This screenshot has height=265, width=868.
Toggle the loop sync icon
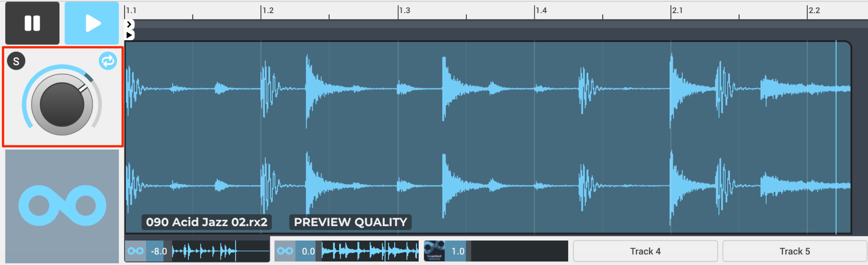(108, 61)
